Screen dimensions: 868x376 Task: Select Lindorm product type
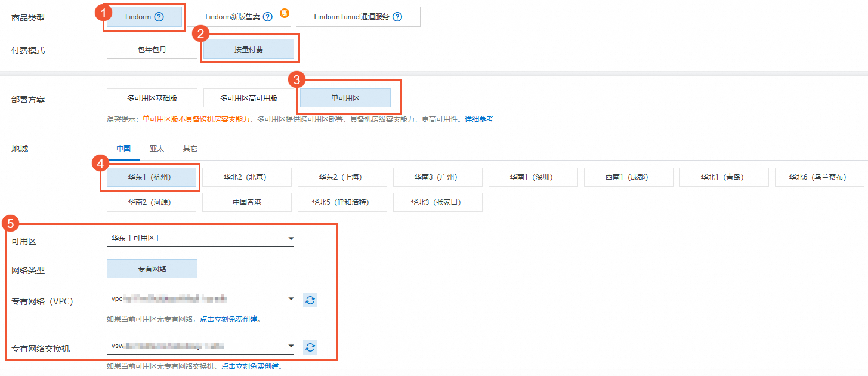[144, 17]
